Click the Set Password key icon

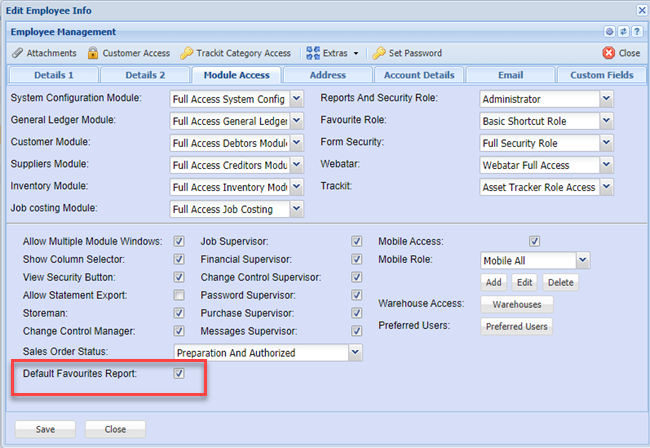pyautogui.click(x=379, y=53)
